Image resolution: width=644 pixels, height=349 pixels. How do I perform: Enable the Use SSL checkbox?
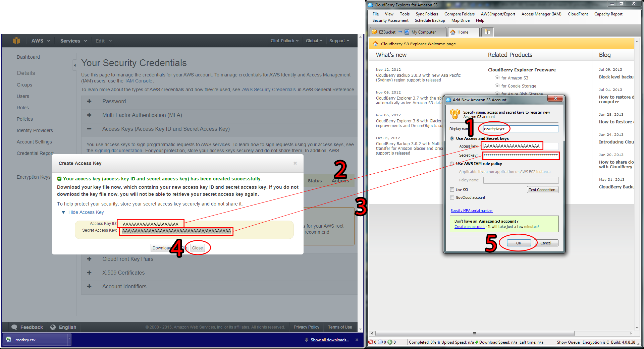point(452,190)
